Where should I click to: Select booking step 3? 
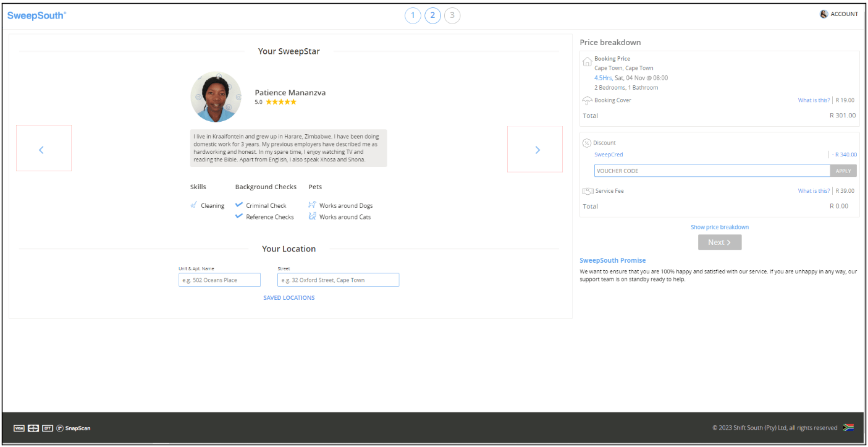(452, 15)
